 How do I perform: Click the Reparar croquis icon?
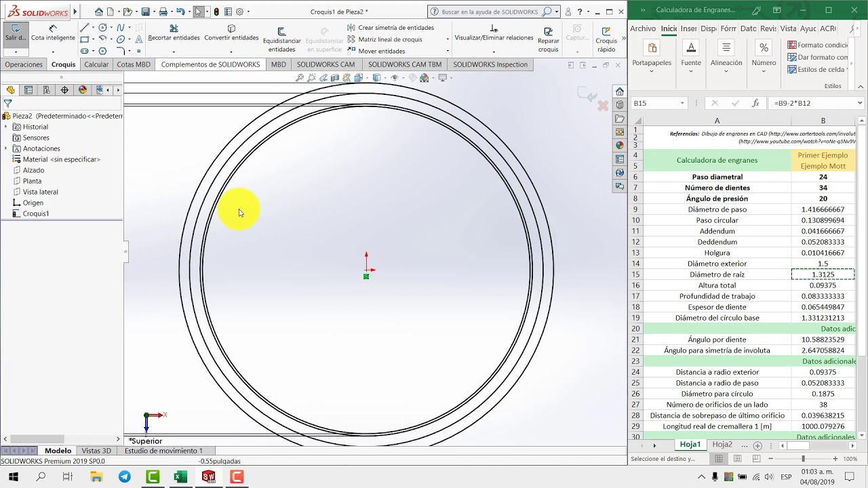tap(548, 40)
